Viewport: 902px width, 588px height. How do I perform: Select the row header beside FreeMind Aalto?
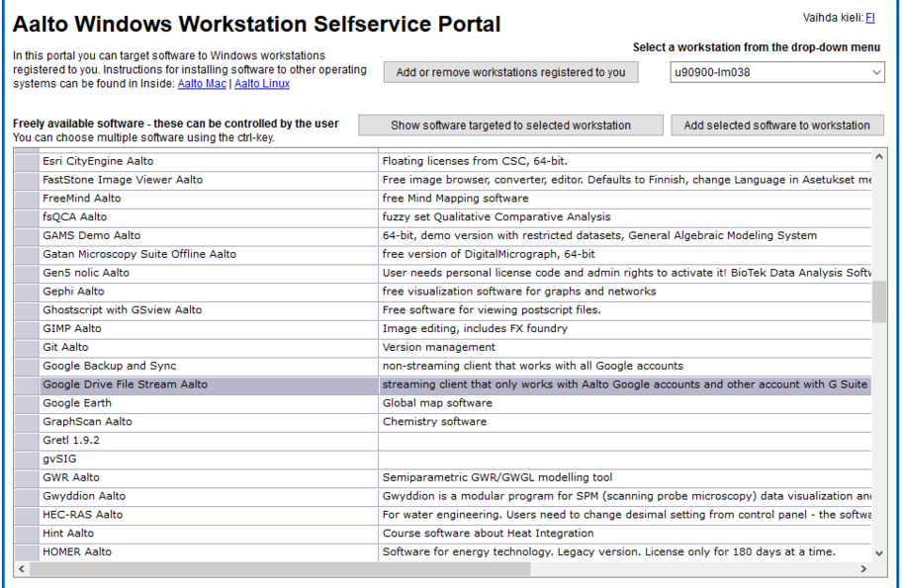click(27, 199)
